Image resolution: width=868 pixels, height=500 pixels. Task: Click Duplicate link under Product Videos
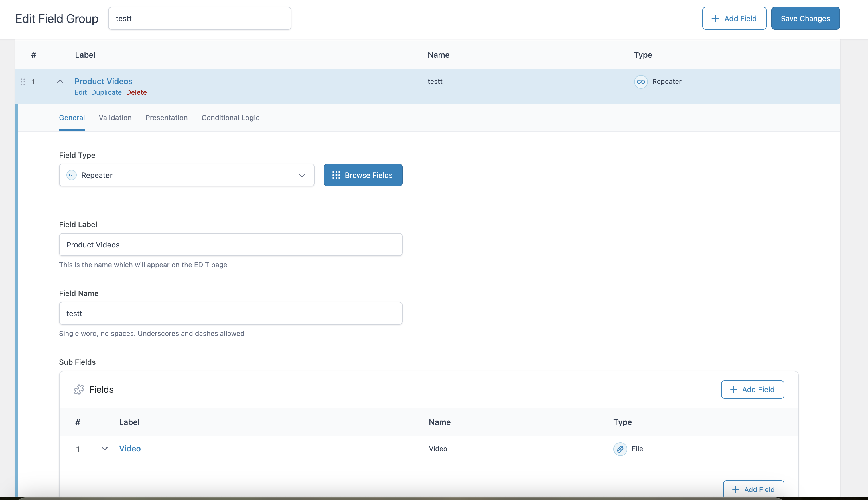(x=106, y=92)
